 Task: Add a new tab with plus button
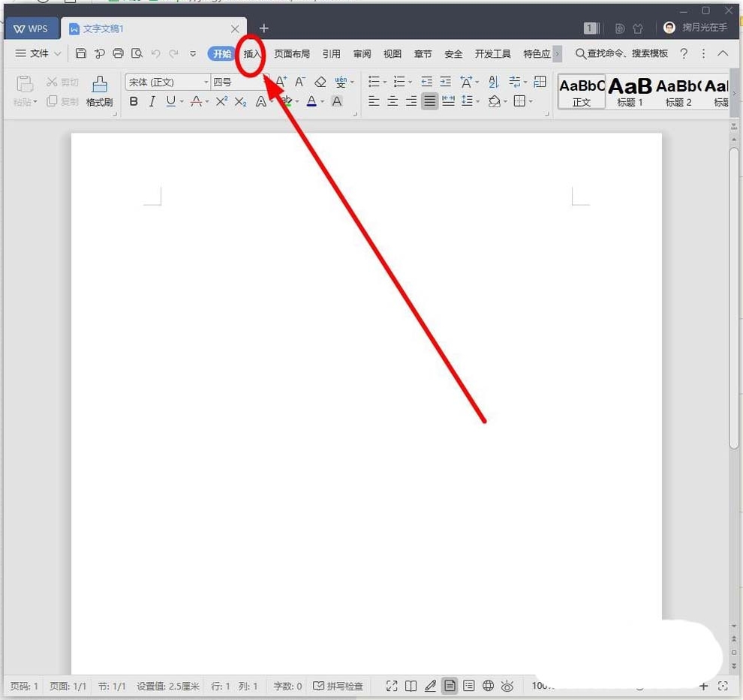(x=263, y=29)
